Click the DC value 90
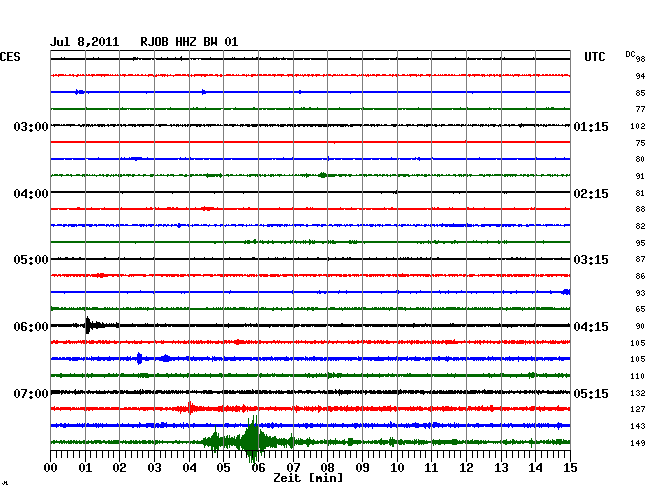The height and width of the screenshot is (494, 650). [640, 326]
